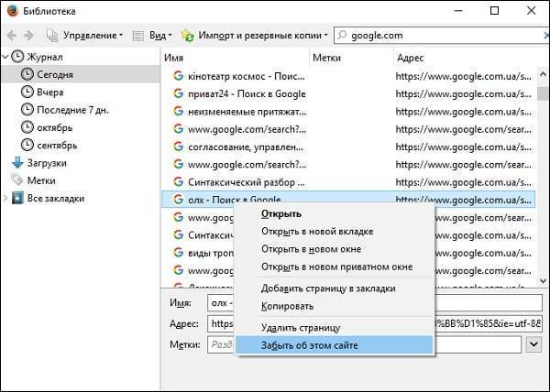Choose Открыть в новой вкладке
The image size is (550, 392).
click(317, 232)
